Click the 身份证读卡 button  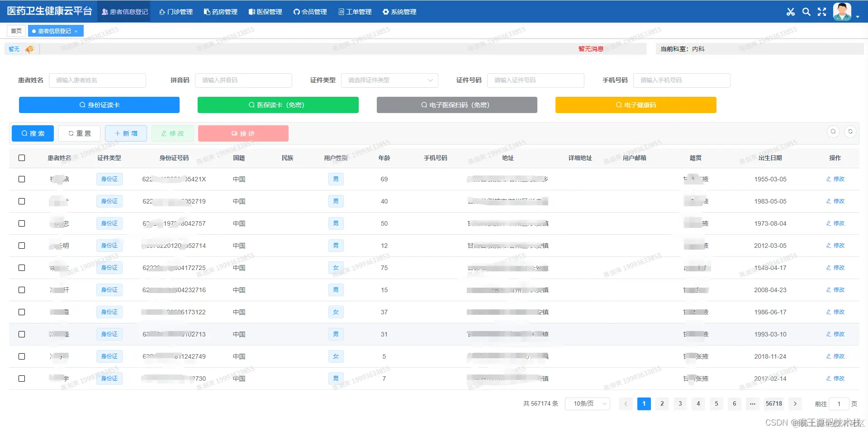click(x=99, y=105)
